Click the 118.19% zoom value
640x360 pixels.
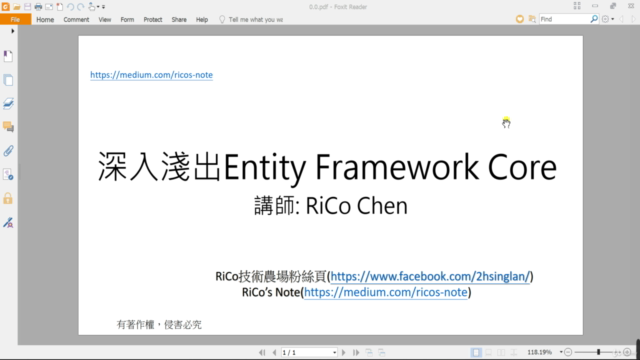(x=540, y=352)
